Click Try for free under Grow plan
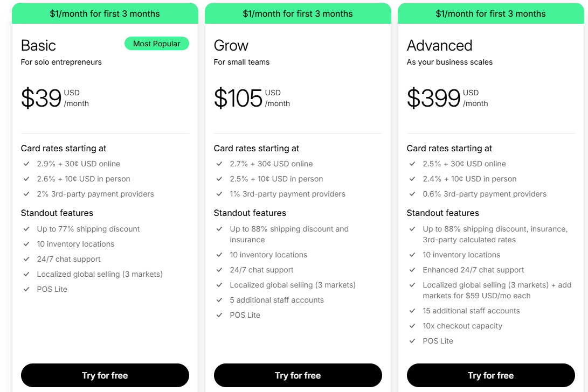 298,375
